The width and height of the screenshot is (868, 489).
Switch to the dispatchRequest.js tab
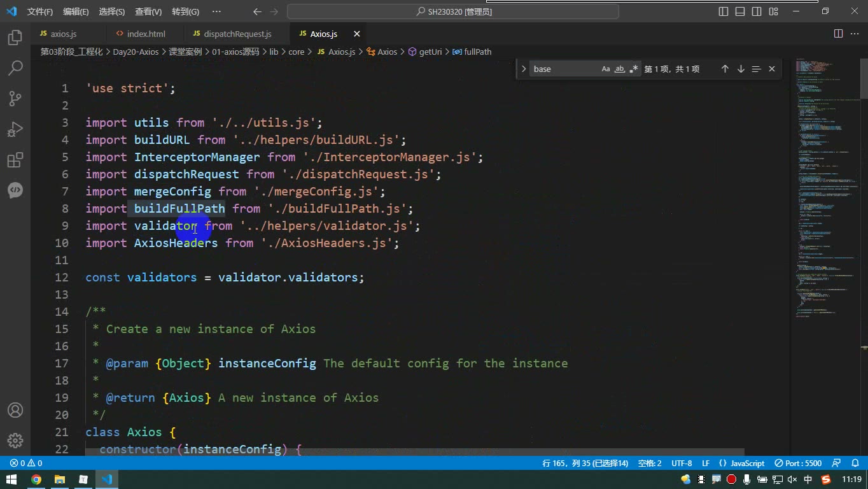(237, 34)
